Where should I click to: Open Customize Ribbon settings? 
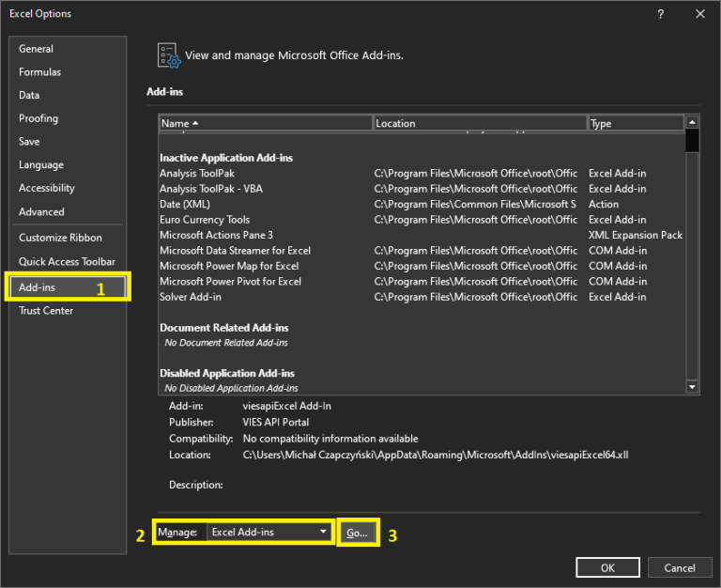tap(62, 239)
